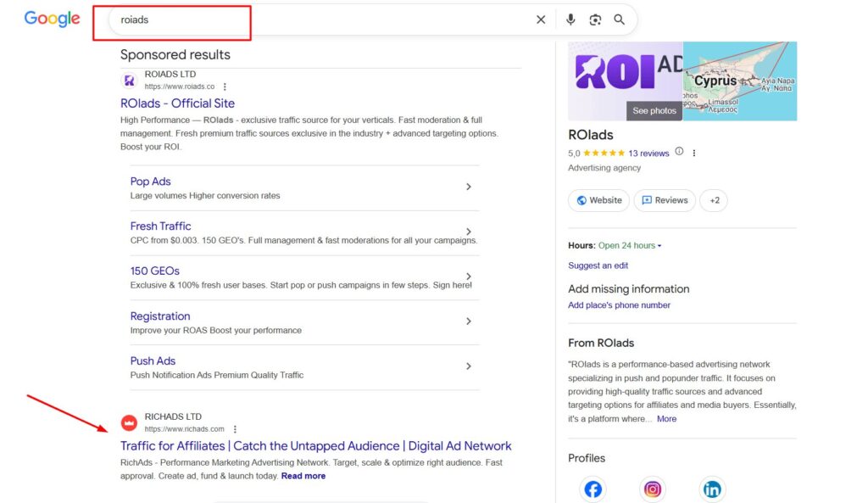The width and height of the screenshot is (868, 503).
Task: Clear the search query with the X icon
Action: [x=541, y=20]
